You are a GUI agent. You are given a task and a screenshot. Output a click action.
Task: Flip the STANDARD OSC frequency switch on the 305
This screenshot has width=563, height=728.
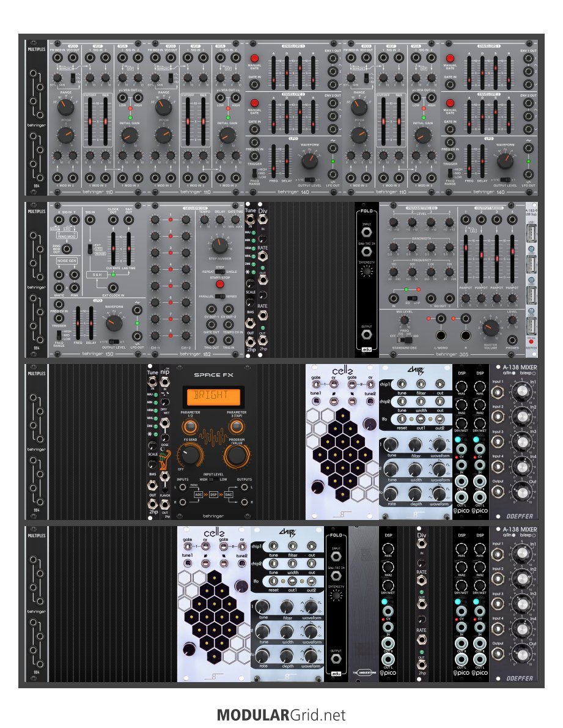(405, 339)
